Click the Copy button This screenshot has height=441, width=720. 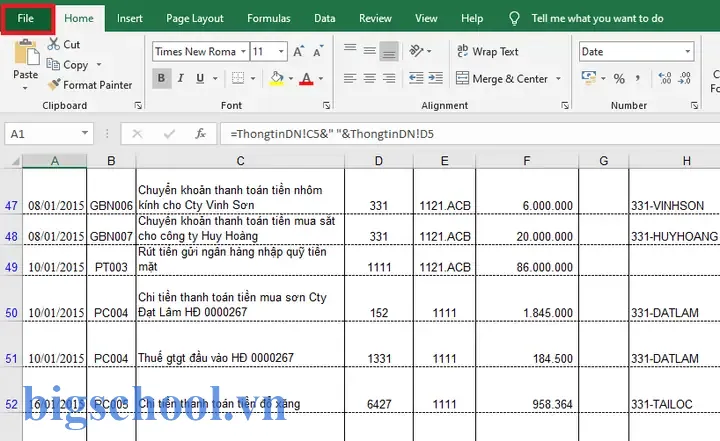click(x=68, y=65)
